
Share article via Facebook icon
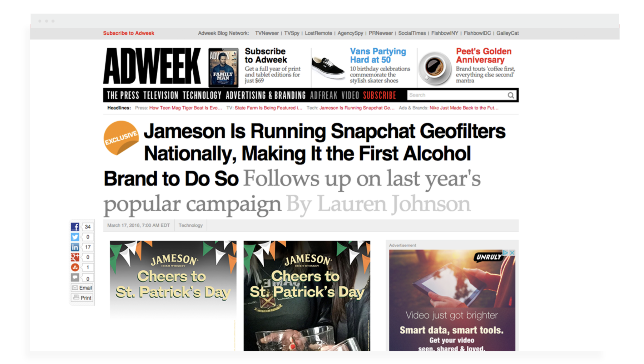75,227
